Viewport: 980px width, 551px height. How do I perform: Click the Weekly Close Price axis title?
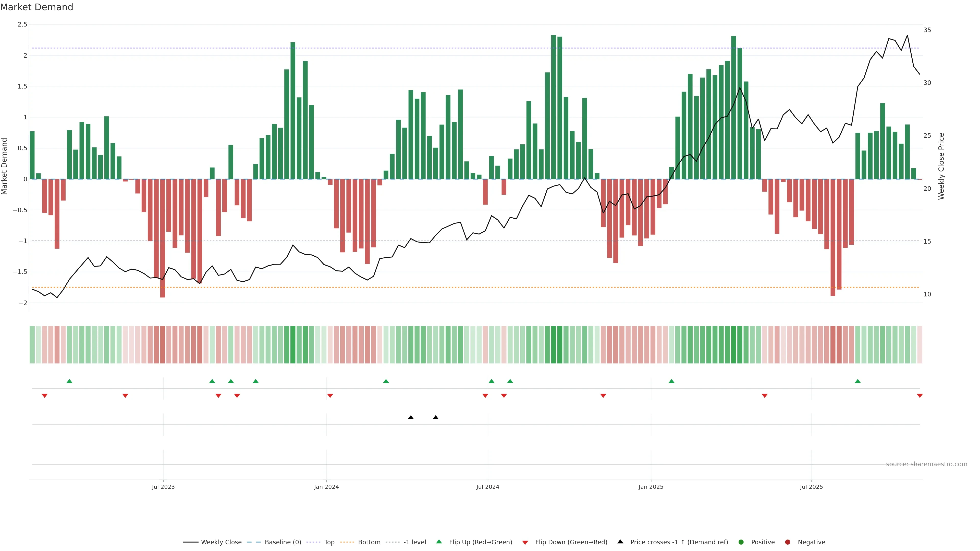(941, 166)
